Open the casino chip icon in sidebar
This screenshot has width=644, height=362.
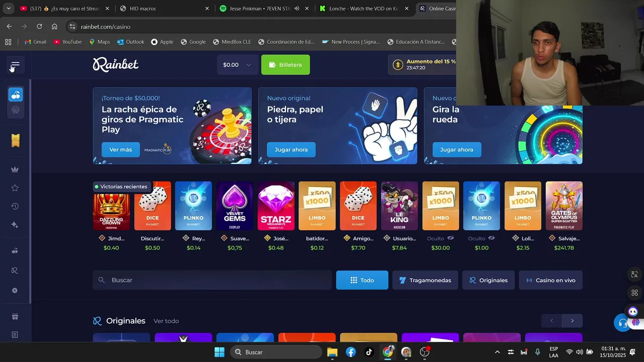pos(15,291)
